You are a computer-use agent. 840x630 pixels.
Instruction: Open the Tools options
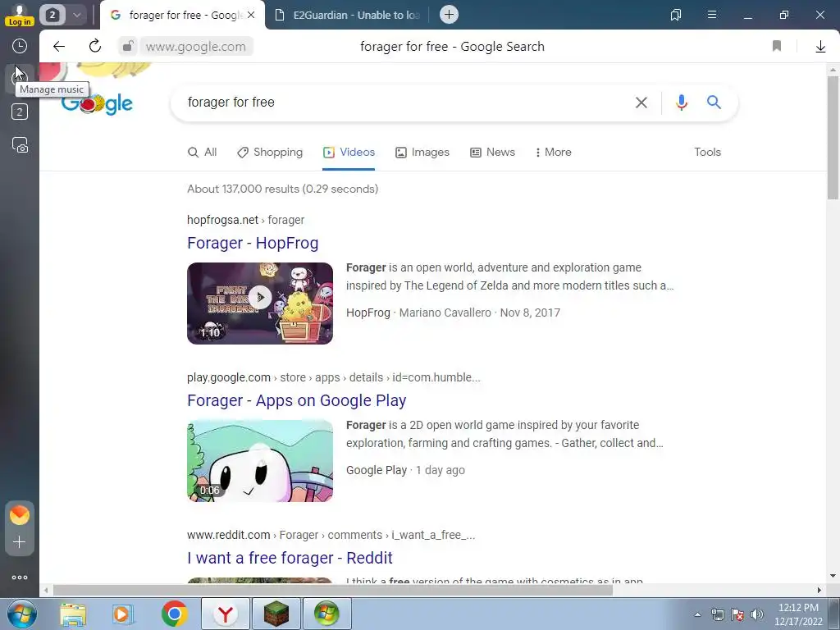pyautogui.click(x=707, y=152)
